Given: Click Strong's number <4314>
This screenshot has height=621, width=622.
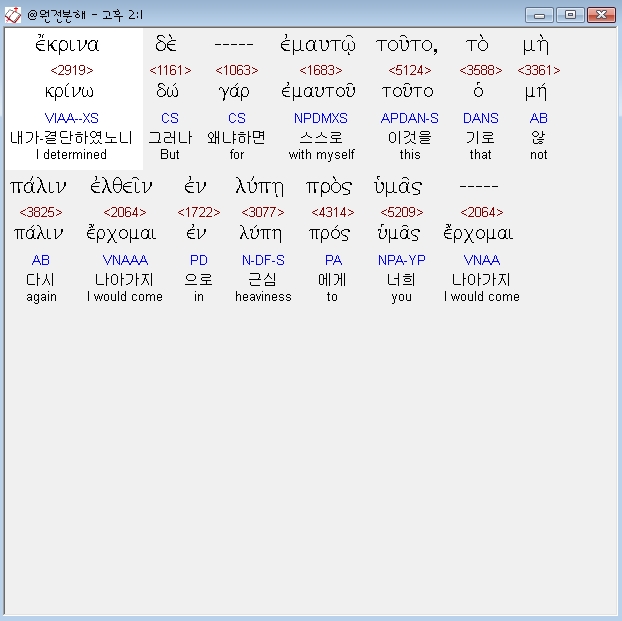Looking at the screenshot, I should (x=333, y=212).
